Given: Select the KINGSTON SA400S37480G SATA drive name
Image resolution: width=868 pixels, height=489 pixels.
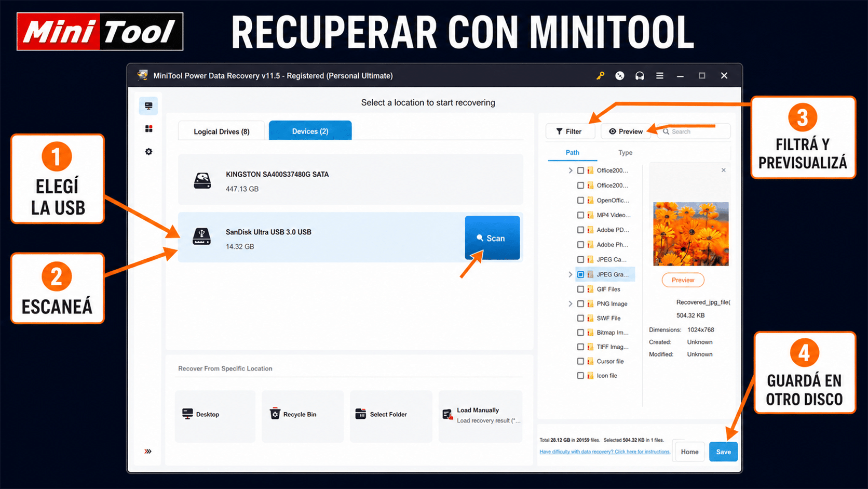Looking at the screenshot, I should 277,175.
